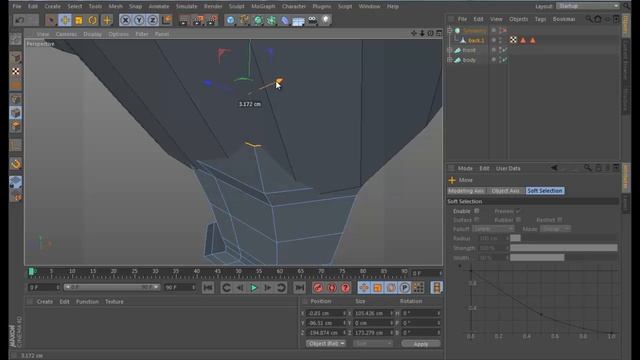
Task: Open the Layout dropdown
Action: (x=587, y=6)
